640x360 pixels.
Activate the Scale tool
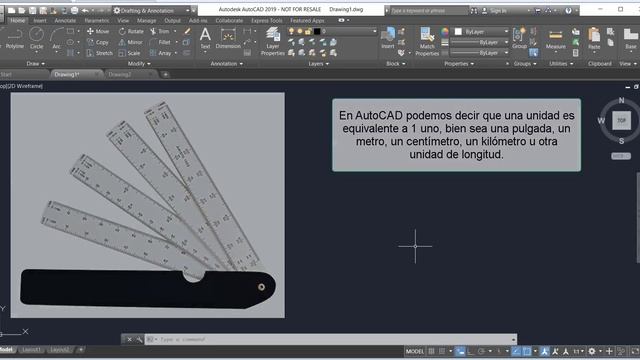129,53
